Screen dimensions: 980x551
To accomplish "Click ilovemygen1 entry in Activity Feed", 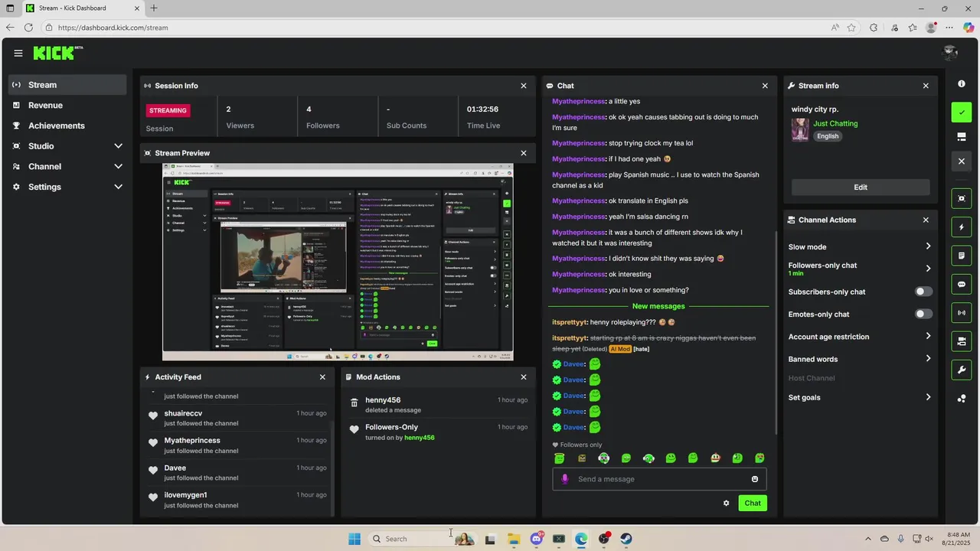I will [x=237, y=500].
